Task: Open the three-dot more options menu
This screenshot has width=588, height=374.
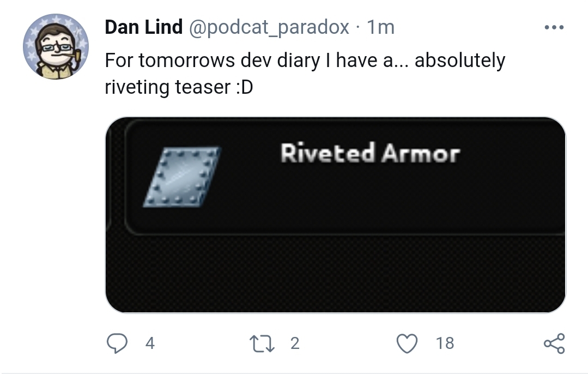Action: click(554, 27)
